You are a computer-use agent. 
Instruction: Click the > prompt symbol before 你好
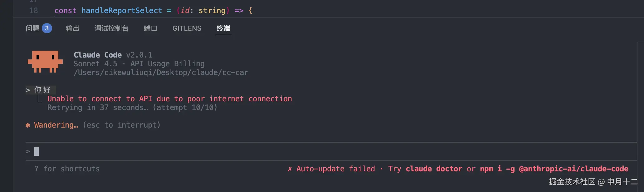(x=28, y=90)
